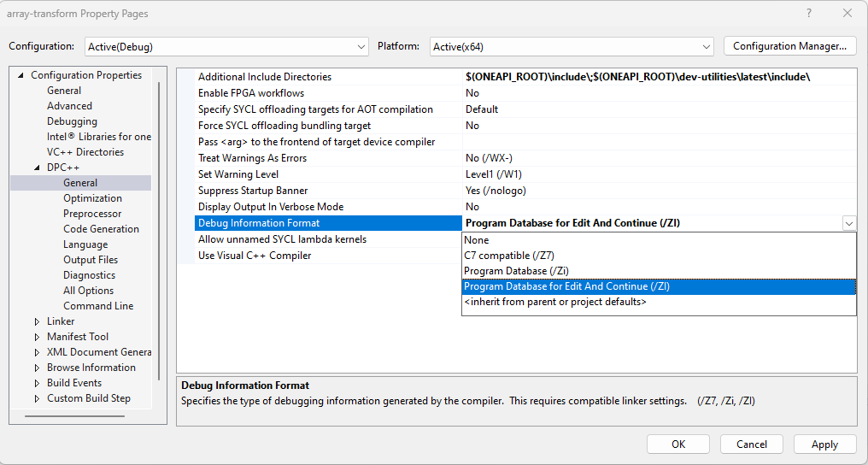Click the Apply button
Screen dimensions: 868x465
[x=824, y=444]
